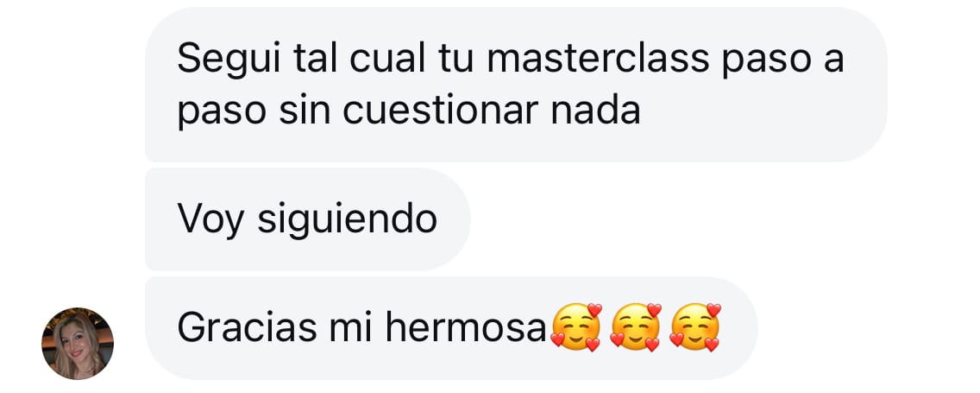The image size is (980, 393).
Task: Click the word 'cuestionar' in the message
Action: (441, 111)
